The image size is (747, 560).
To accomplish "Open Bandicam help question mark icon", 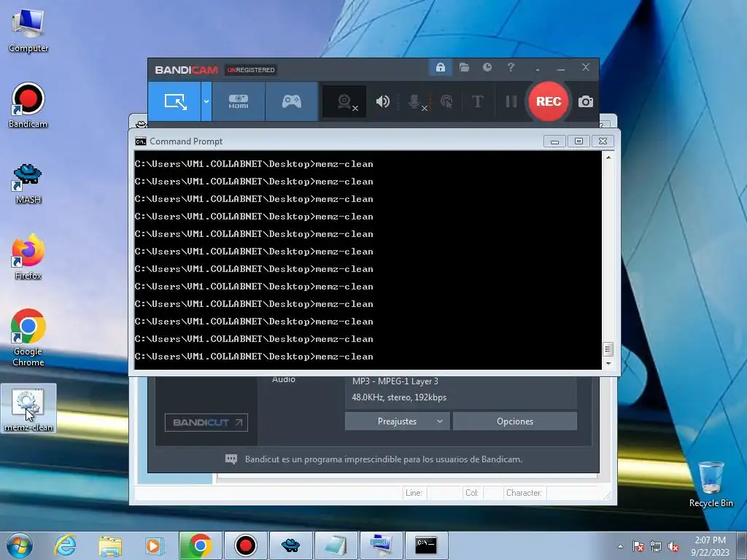I will click(x=511, y=68).
